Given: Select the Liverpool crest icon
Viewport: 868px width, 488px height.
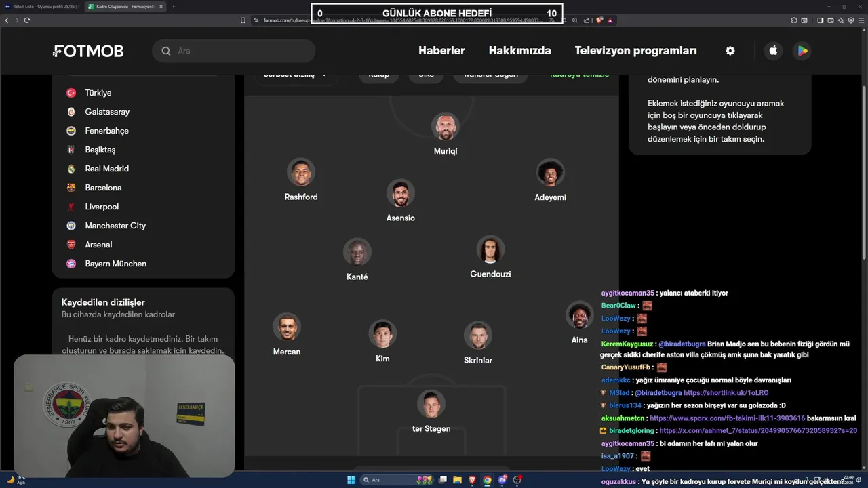Looking at the screenshot, I should (x=71, y=207).
